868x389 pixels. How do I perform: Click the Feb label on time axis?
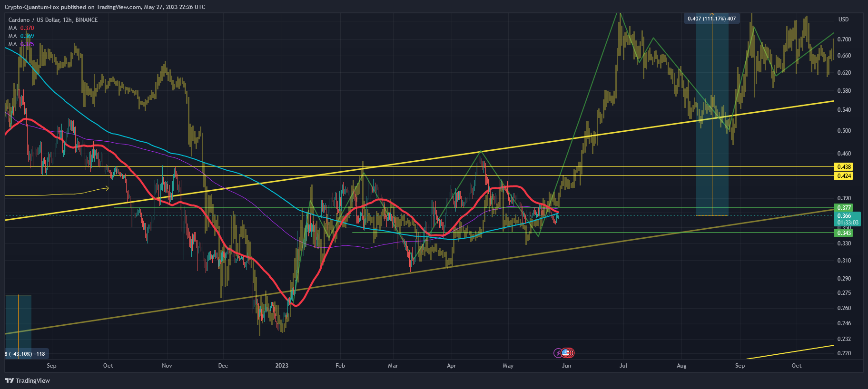click(x=340, y=366)
